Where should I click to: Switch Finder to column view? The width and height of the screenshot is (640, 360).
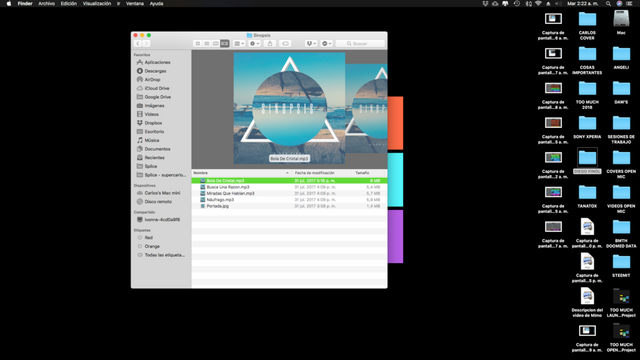(216, 43)
